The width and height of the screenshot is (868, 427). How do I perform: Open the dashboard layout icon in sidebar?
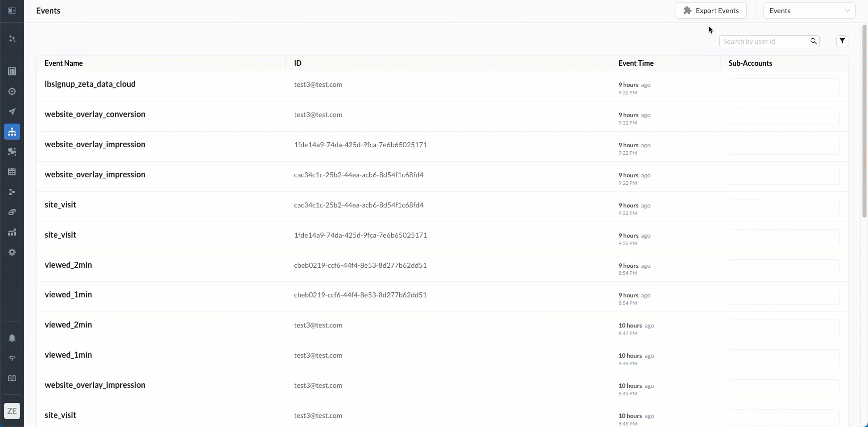click(x=12, y=71)
